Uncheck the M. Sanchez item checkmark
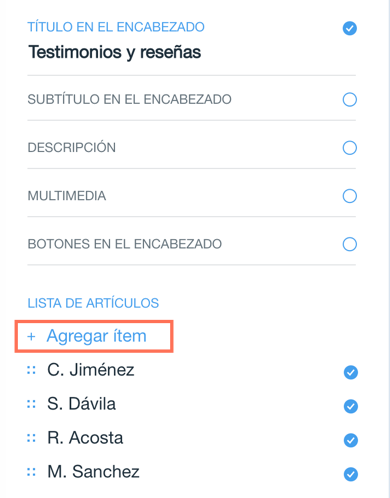390x498 pixels. point(351,474)
